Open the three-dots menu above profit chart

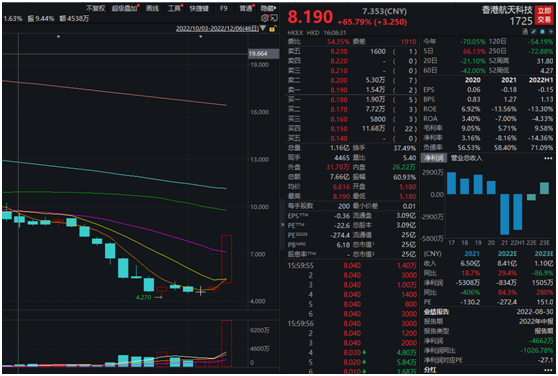[x=548, y=158]
